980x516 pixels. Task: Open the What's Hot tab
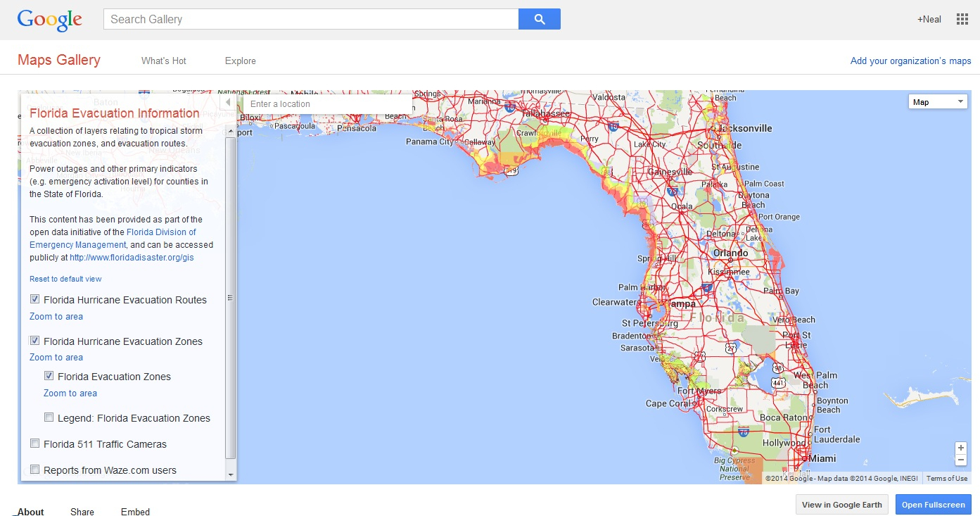pyautogui.click(x=163, y=61)
